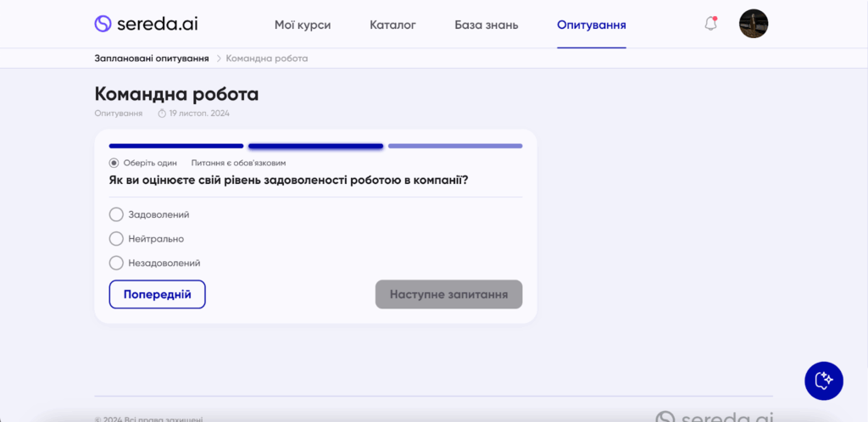Viewport: 868px width, 422px height.
Task: Click 'Наступне запитання' button
Action: tap(448, 295)
